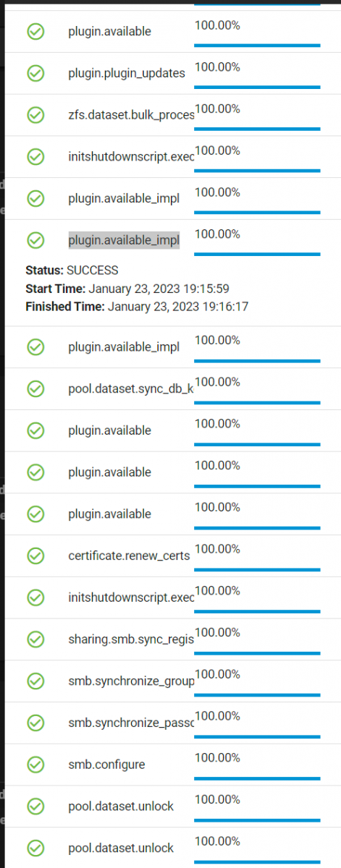Click the 100.00% value for certificate.renew_certs

tap(217, 549)
